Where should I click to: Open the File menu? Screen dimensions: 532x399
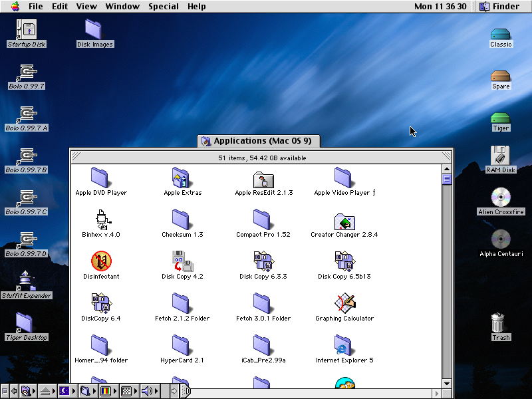[36, 6]
